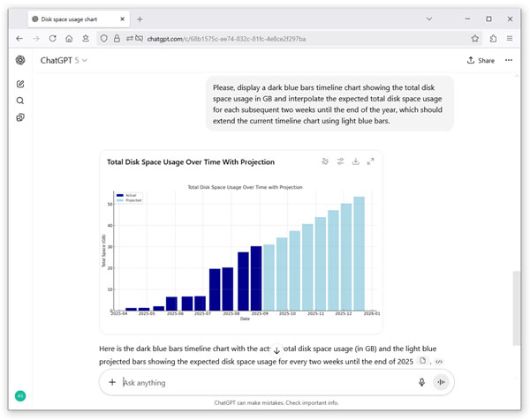Viewport: 530px width, 420px height.
Task: Open the attach plus menu in the composer
Action: 112,382
